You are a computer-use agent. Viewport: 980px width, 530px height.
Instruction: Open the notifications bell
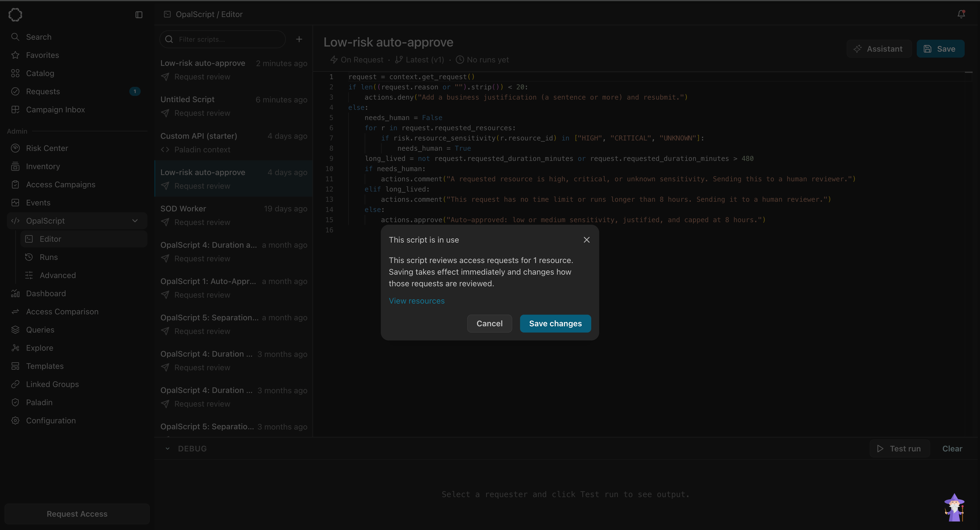point(961,14)
